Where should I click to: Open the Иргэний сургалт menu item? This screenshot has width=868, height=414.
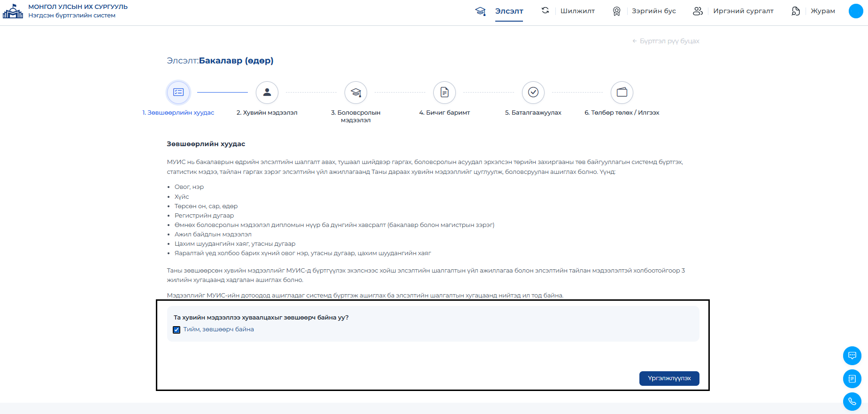(743, 11)
